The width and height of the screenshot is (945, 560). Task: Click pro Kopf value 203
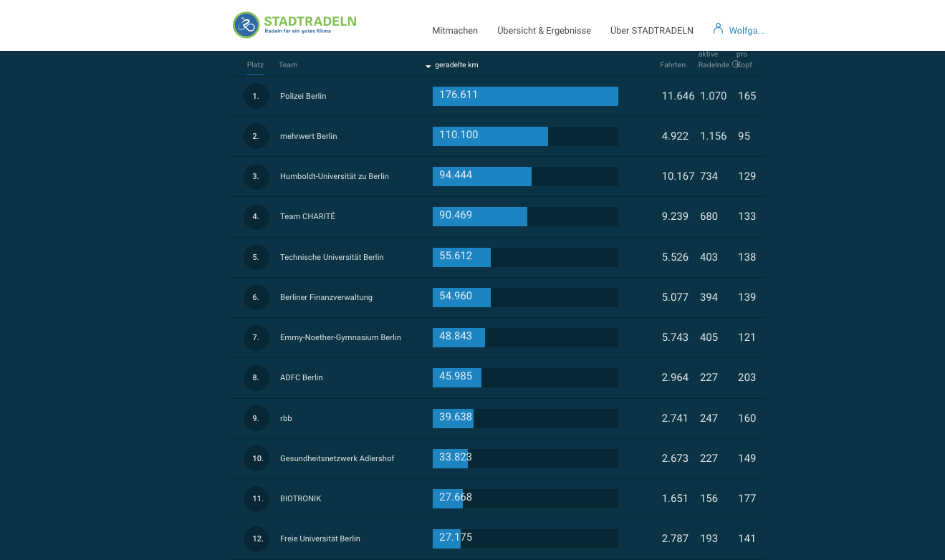point(747,377)
